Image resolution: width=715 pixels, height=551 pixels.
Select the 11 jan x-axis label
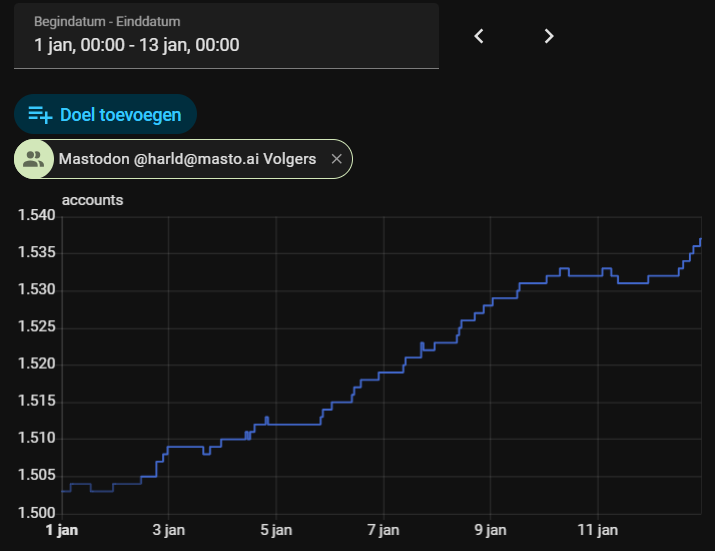point(598,529)
